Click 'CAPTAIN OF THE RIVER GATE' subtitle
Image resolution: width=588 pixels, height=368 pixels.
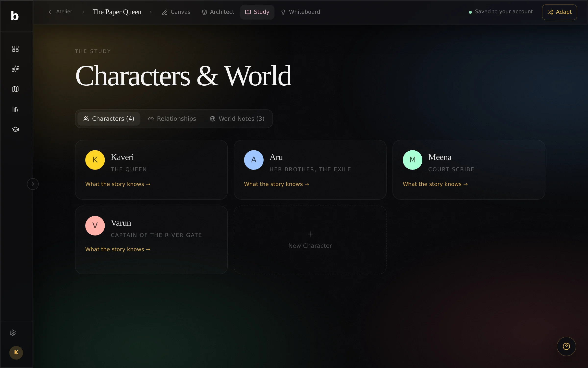(x=156, y=235)
